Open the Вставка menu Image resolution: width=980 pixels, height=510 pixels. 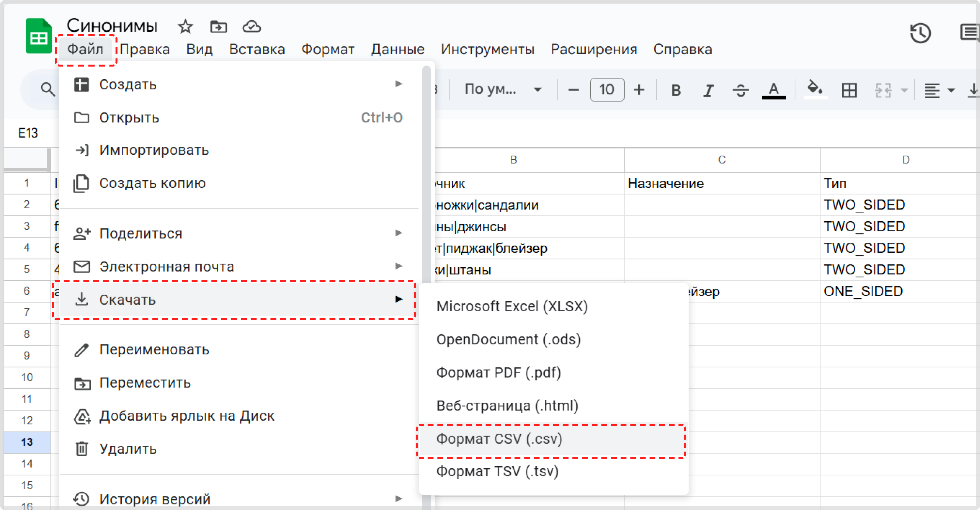click(257, 50)
